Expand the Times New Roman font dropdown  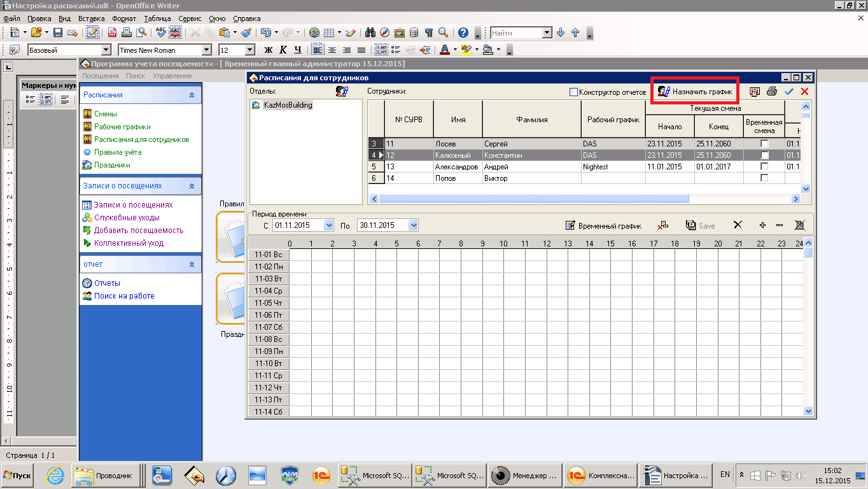[x=206, y=50]
